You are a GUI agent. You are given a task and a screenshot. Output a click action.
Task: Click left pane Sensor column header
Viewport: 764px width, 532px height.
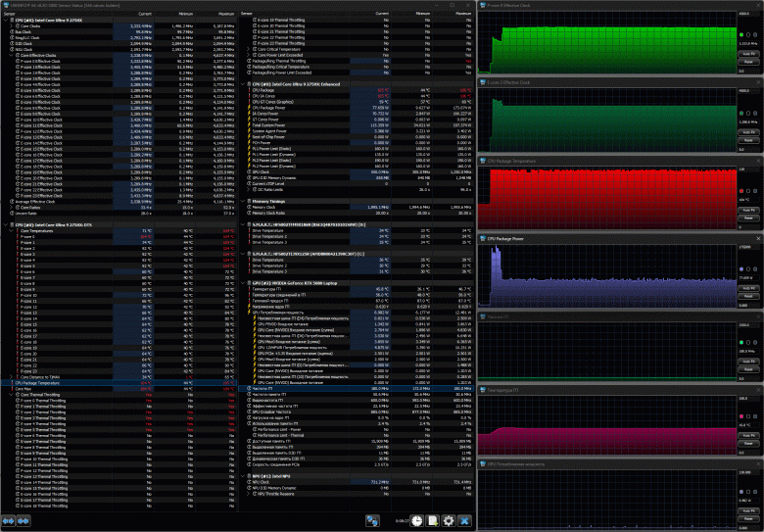click(x=57, y=14)
